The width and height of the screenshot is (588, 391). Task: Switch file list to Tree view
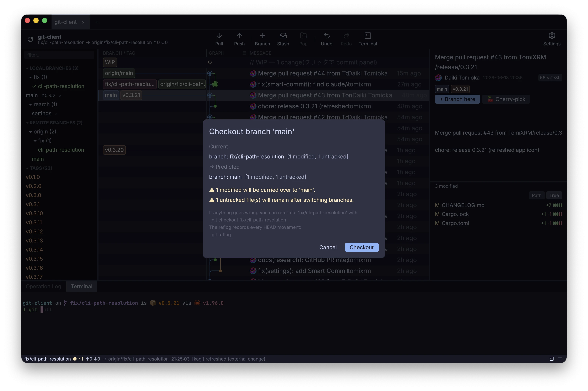[x=554, y=195]
